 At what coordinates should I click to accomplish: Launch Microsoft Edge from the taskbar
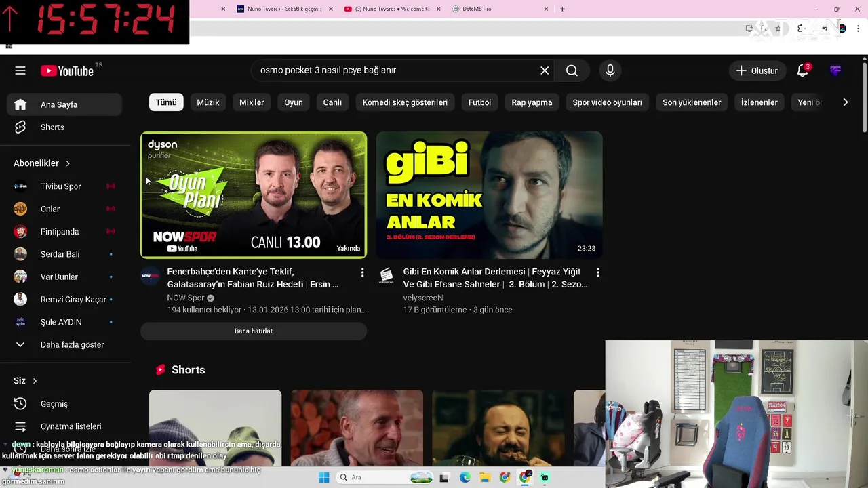(x=465, y=477)
